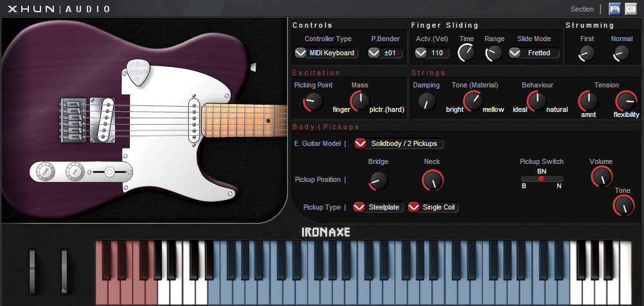Click the Strumming First knob
The height and width of the screenshot is (306, 644).
[587, 53]
